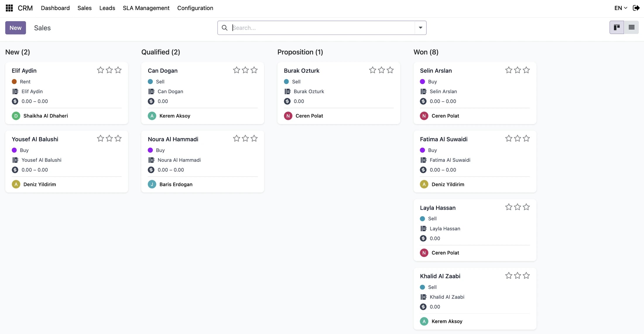This screenshot has width=644, height=334.
Task: Click the New button
Action: (x=16, y=28)
